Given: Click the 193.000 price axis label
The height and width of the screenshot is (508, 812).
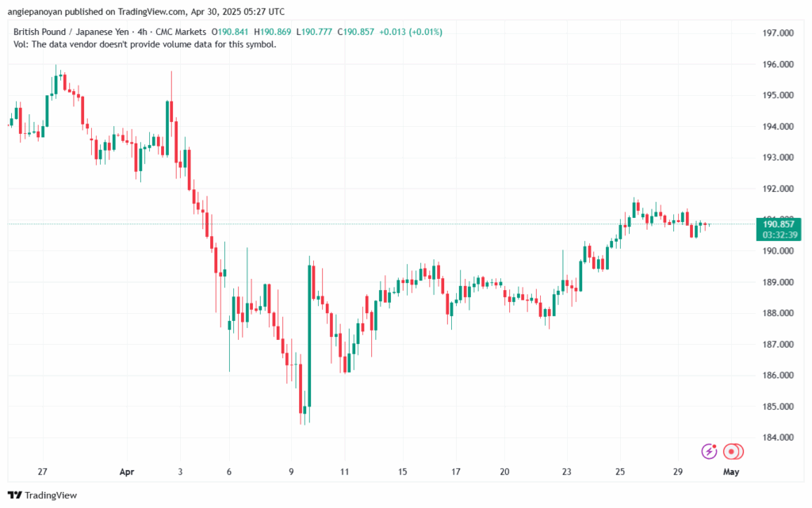Looking at the screenshot, I should pyautogui.click(x=778, y=157).
